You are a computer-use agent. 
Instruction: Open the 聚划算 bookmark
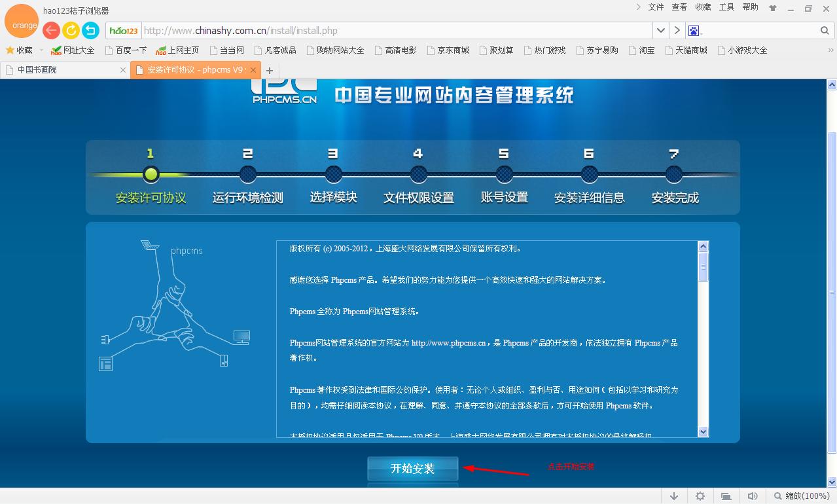tap(496, 50)
